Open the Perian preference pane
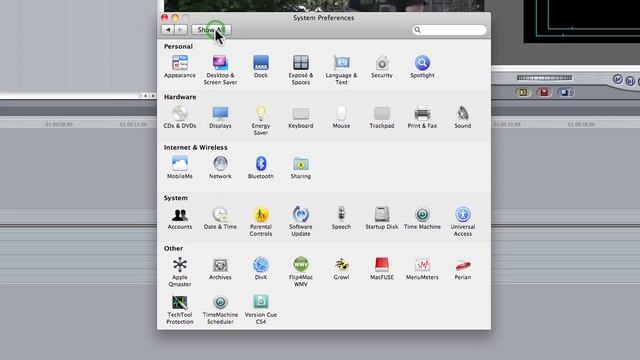 pyautogui.click(x=462, y=269)
